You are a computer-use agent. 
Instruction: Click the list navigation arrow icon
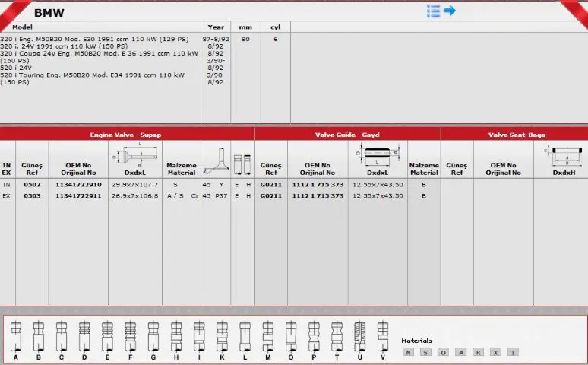click(441, 11)
